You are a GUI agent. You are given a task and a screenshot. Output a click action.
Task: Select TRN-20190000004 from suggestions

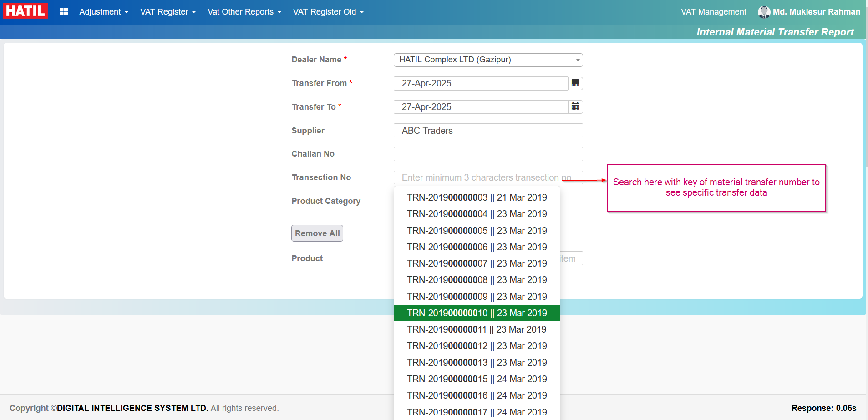pyautogui.click(x=477, y=214)
